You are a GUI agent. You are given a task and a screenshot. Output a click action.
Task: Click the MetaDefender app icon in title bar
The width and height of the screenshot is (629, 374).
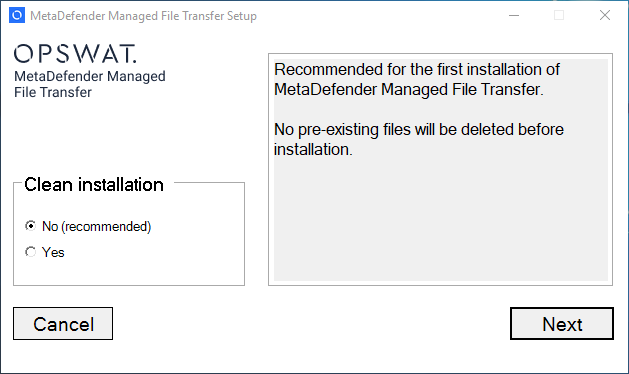pyautogui.click(x=17, y=15)
